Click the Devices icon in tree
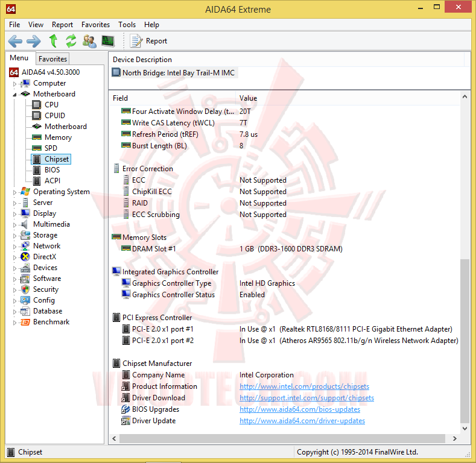476x463 pixels. [x=25, y=268]
